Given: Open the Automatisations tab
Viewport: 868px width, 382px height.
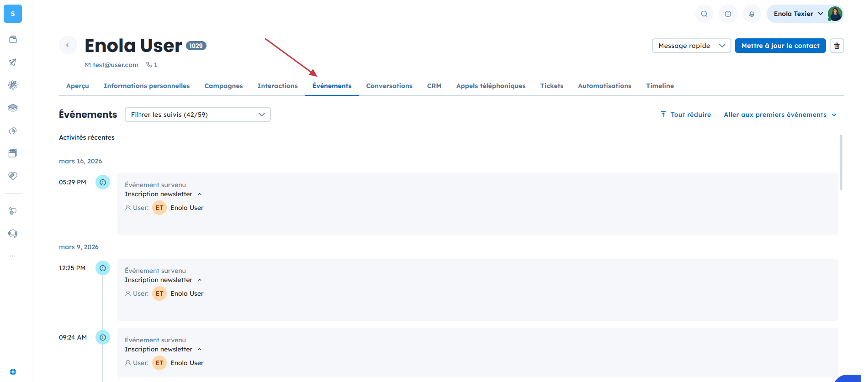Looking at the screenshot, I should tap(605, 86).
